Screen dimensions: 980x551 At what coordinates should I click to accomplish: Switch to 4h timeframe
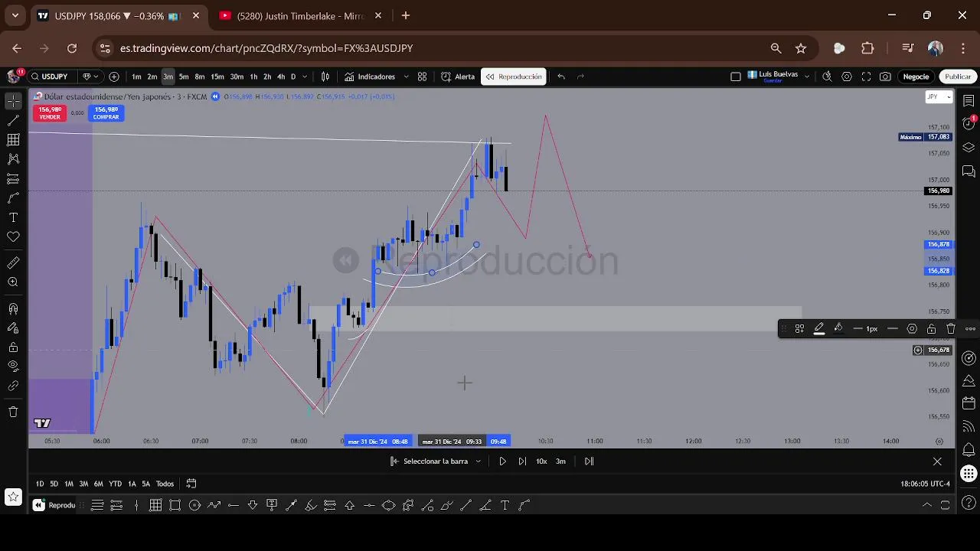pos(281,77)
